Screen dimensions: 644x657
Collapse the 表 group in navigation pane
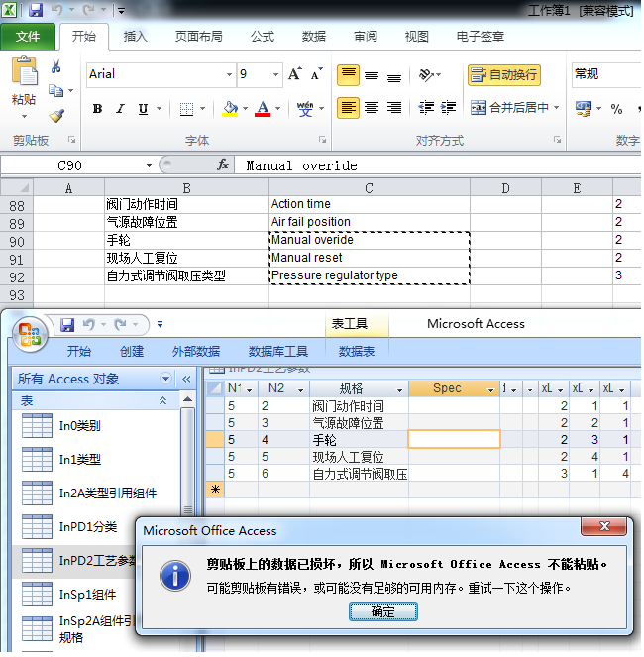(163, 401)
